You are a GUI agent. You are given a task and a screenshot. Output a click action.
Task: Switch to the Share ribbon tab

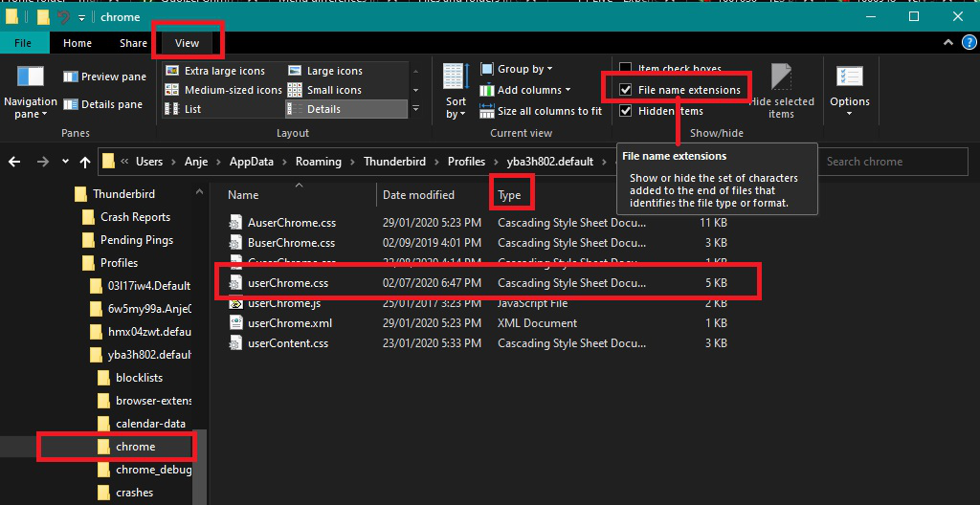point(133,43)
